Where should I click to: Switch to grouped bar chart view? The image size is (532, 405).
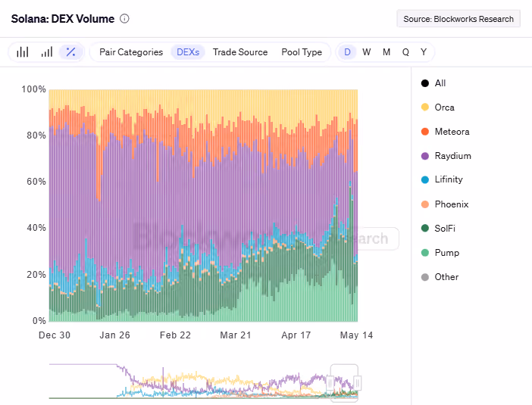pyautogui.click(x=23, y=51)
